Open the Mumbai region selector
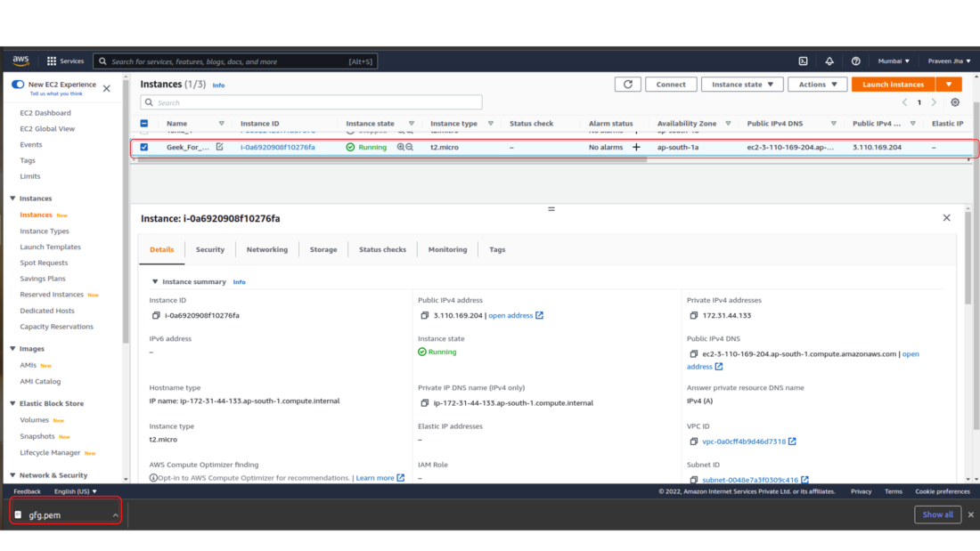This screenshot has width=980, height=551. tap(894, 61)
